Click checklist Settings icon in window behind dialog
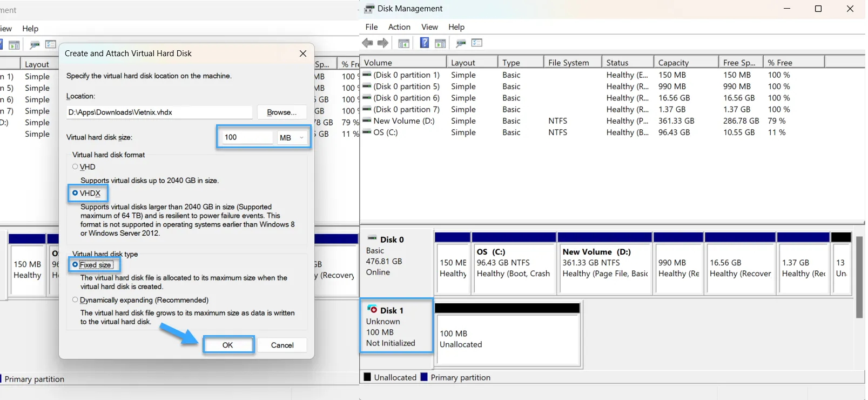 (51, 44)
